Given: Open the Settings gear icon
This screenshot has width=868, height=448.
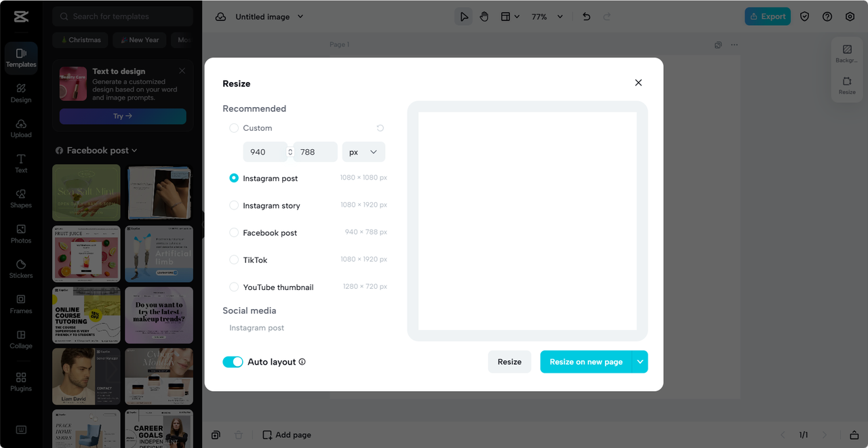Looking at the screenshot, I should 850,17.
